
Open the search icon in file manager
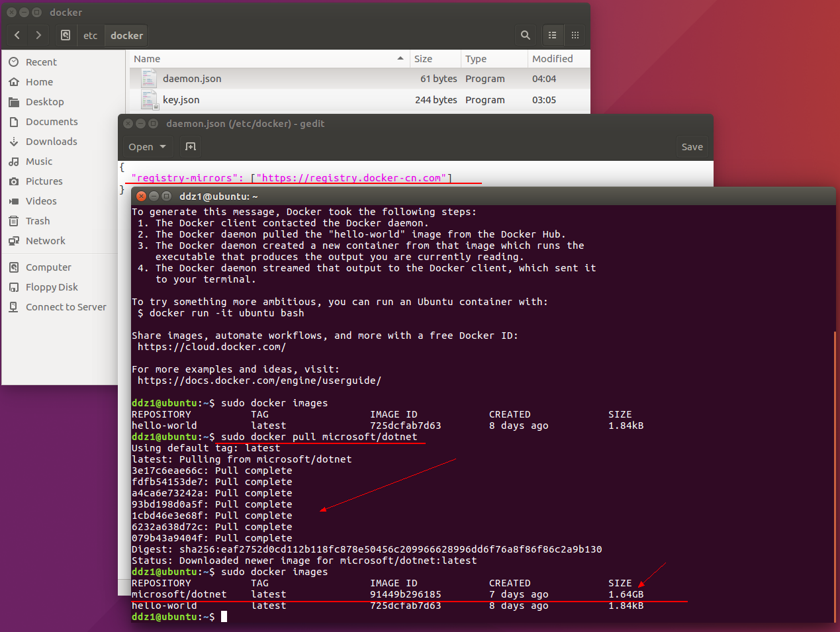(526, 35)
